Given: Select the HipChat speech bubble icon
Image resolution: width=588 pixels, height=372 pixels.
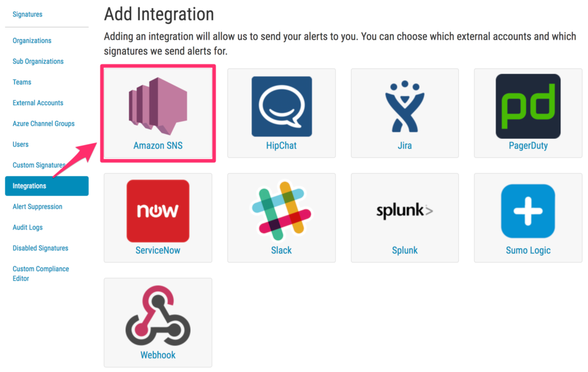Looking at the screenshot, I should pos(281,106).
